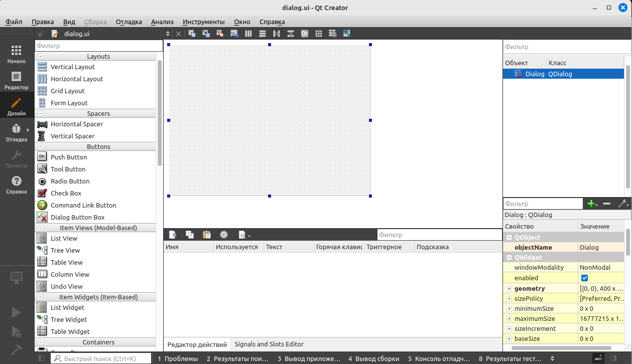The width and height of the screenshot is (632, 364).
Task: Apply Lay Out Horizontally toolbar icon
Action: [x=248, y=34]
